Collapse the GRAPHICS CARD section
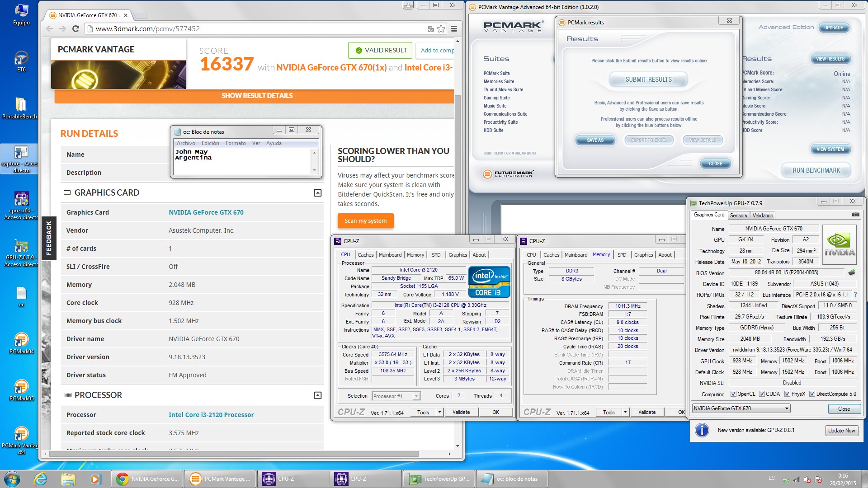The width and height of the screenshot is (868, 488). pyautogui.click(x=318, y=193)
